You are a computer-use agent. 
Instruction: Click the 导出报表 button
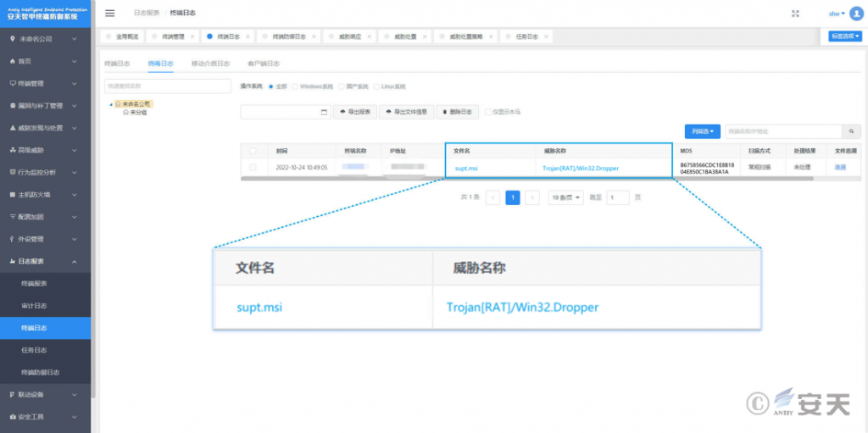pos(354,112)
